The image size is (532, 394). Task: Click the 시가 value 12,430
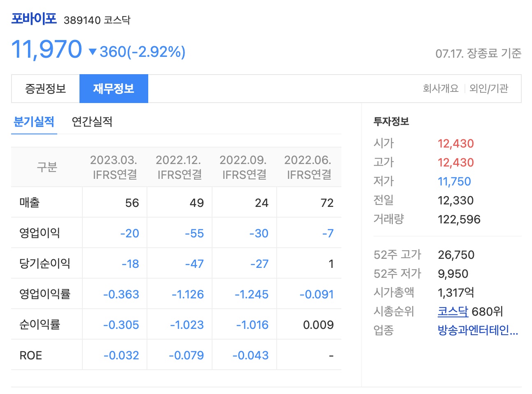pyautogui.click(x=455, y=143)
